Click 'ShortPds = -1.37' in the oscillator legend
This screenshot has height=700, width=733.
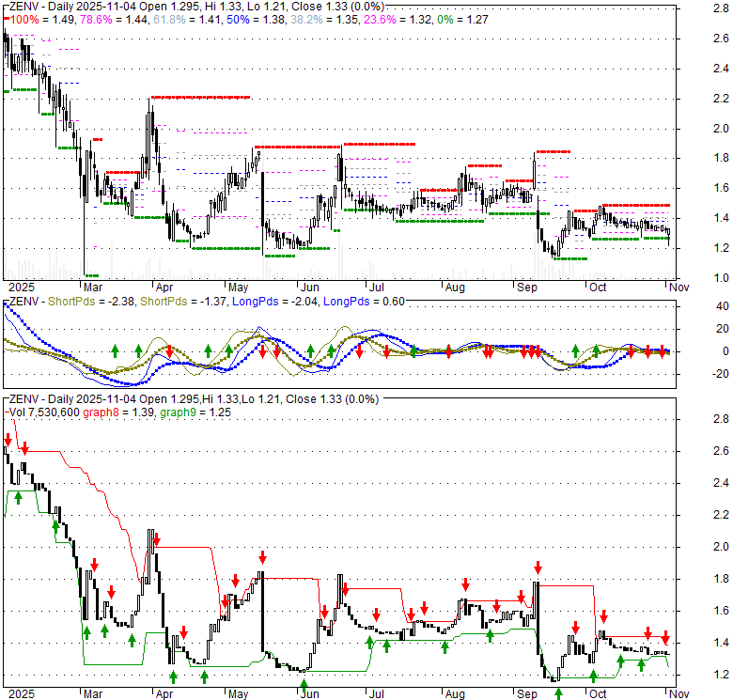183,302
